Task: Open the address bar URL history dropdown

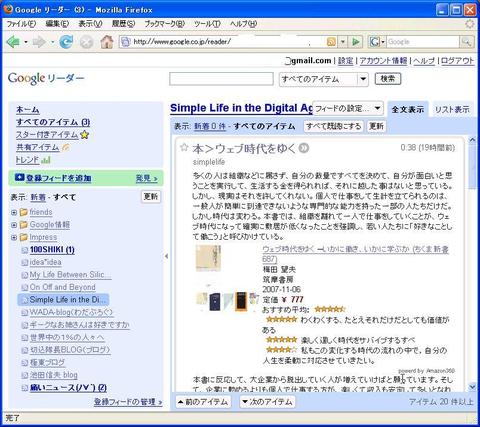Action: (x=343, y=42)
